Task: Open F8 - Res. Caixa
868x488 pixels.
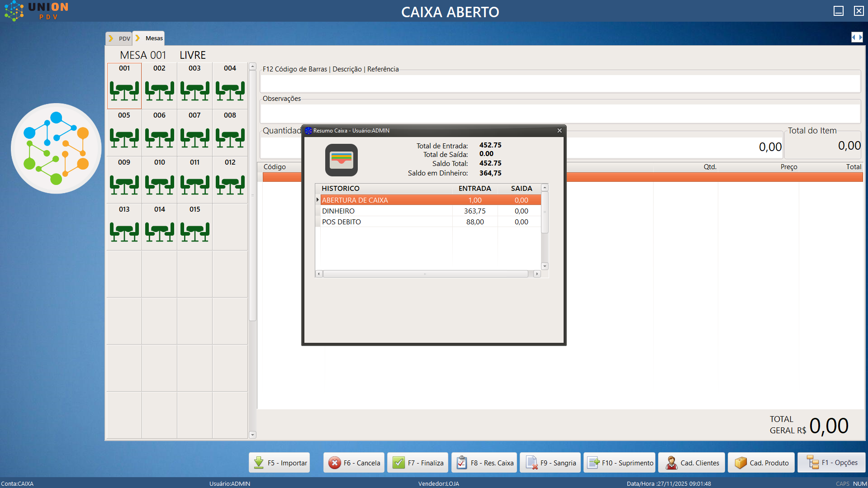Action: (x=484, y=463)
